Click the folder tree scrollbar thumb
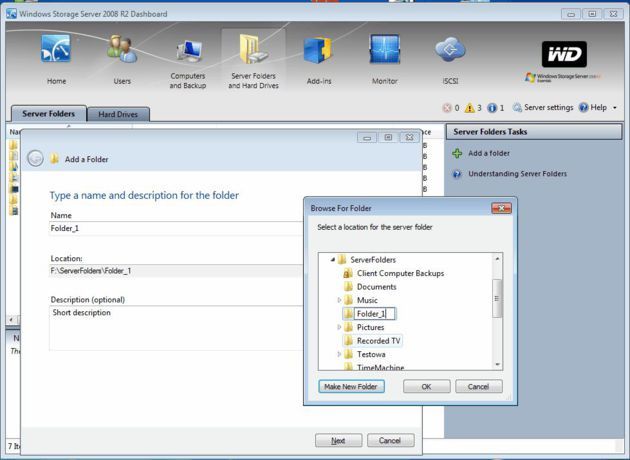Image resolution: width=630 pixels, height=460 pixels. tap(497, 298)
